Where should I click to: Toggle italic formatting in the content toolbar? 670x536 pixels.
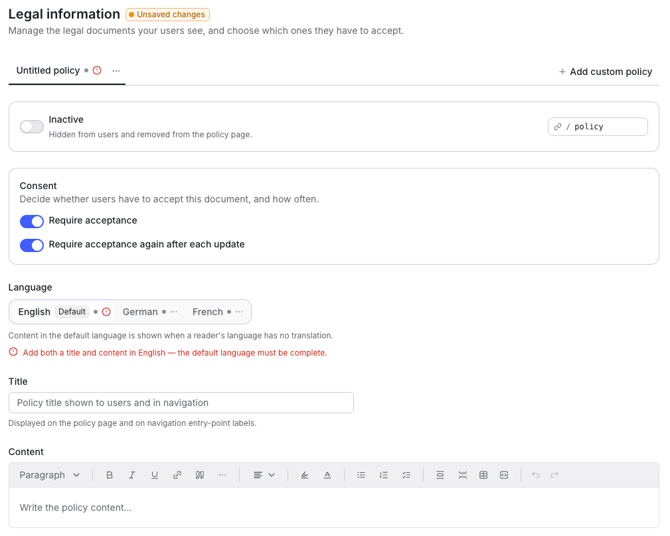132,475
